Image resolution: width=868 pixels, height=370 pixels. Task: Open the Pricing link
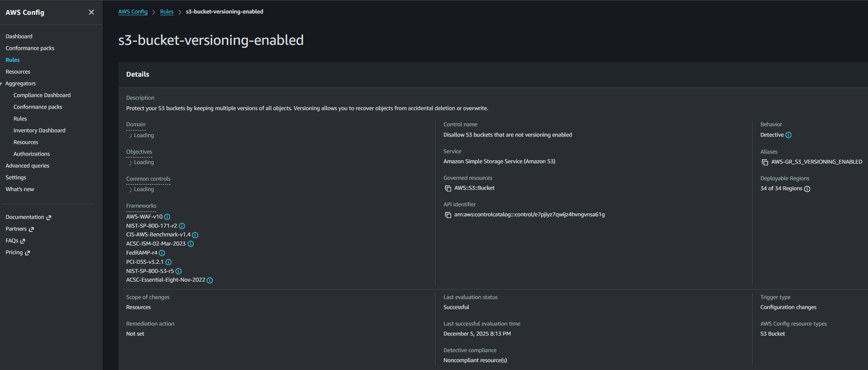pyautogui.click(x=14, y=252)
